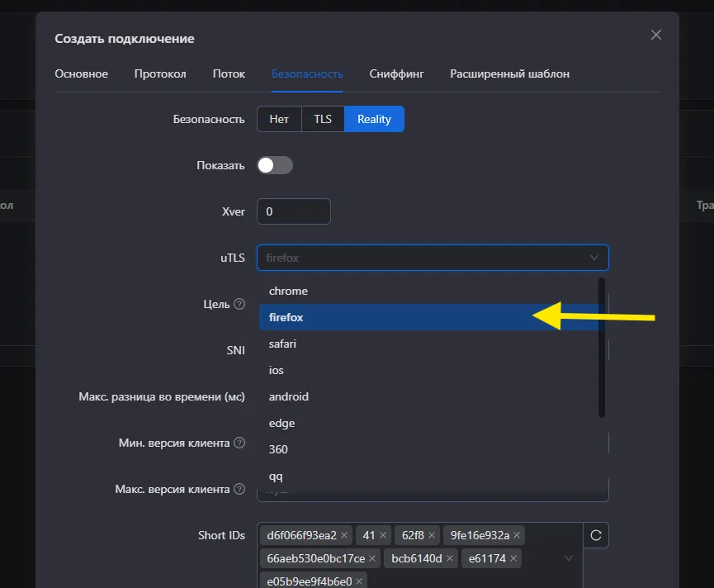The image size is (714, 588).
Task: Open the Сниффинг tab
Action: pyautogui.click(x=396, y=73)
